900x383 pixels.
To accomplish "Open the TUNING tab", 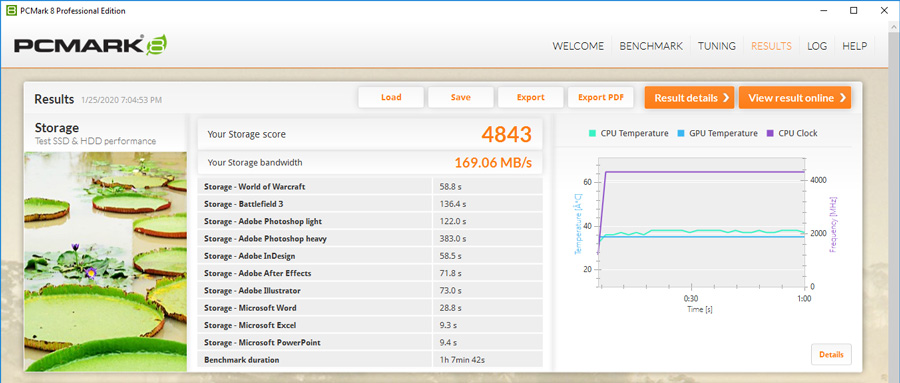I will 717,47.
